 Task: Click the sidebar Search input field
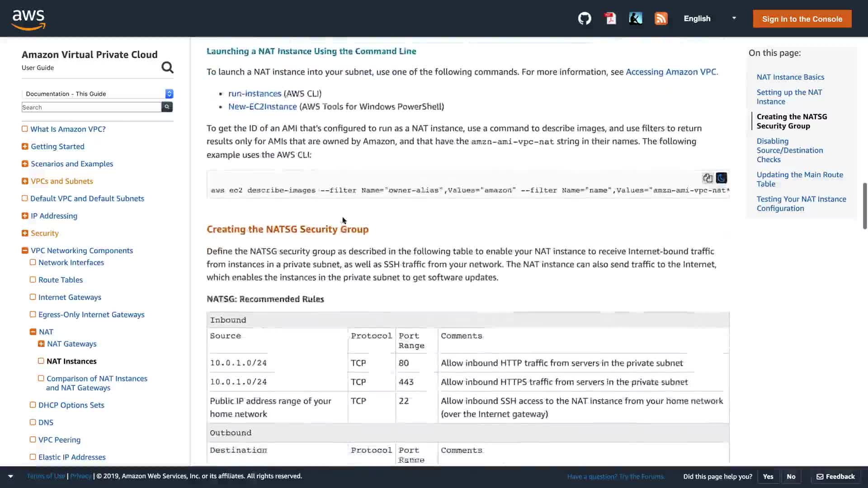(x=91, y=107)
